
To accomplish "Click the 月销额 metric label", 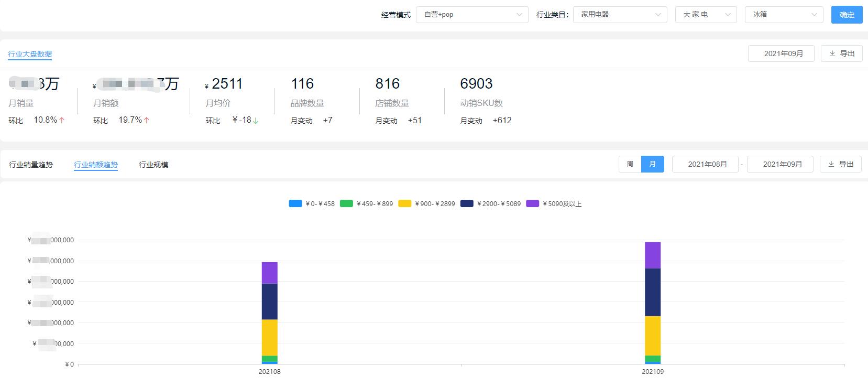I will (x=106, y=103).
